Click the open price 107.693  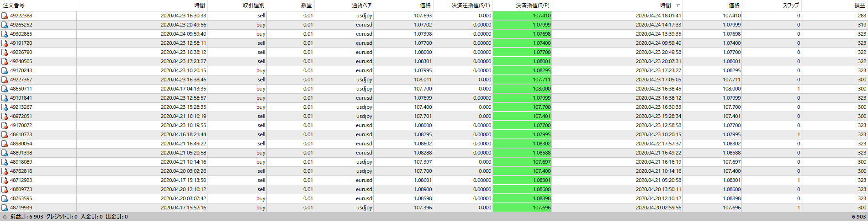click(423, 16)
